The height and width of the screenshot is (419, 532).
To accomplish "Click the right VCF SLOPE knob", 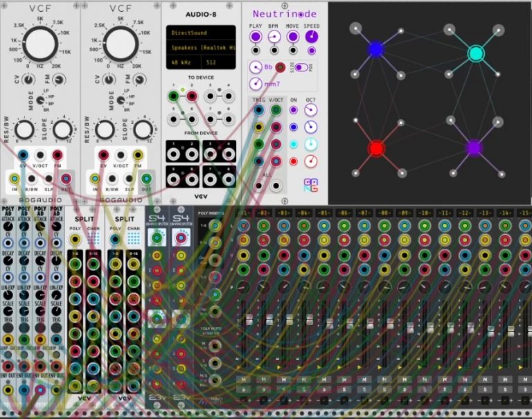I will point(143,130).
